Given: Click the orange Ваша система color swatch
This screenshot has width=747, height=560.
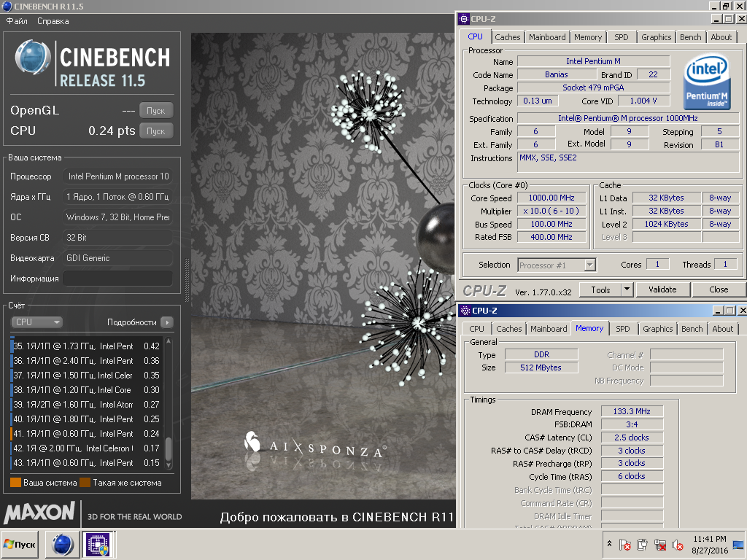Looking at the screenshot, I should point(15,483).
